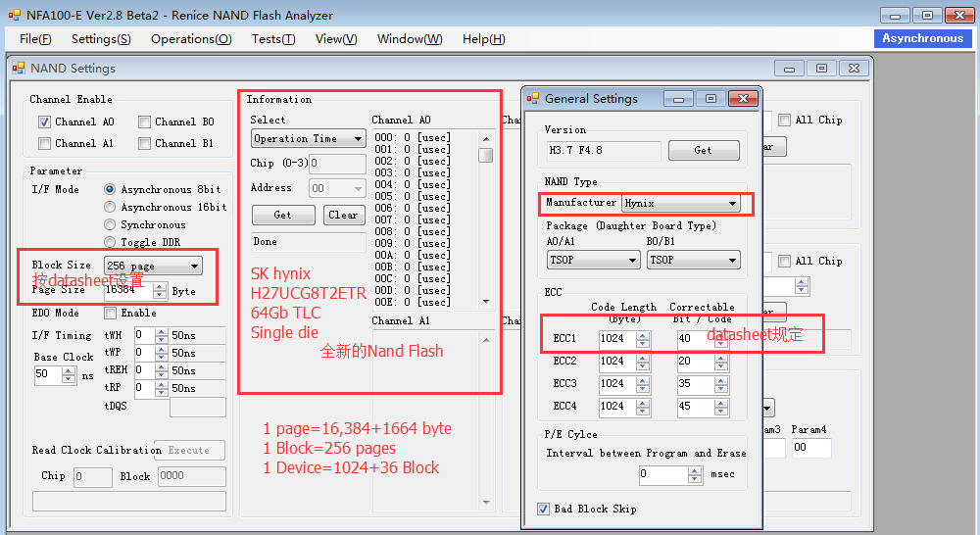This screenshot has height=535, width=980.
Task: Click the tREH timing spinner
Action: pyautogui.click(x=162, y=370)
